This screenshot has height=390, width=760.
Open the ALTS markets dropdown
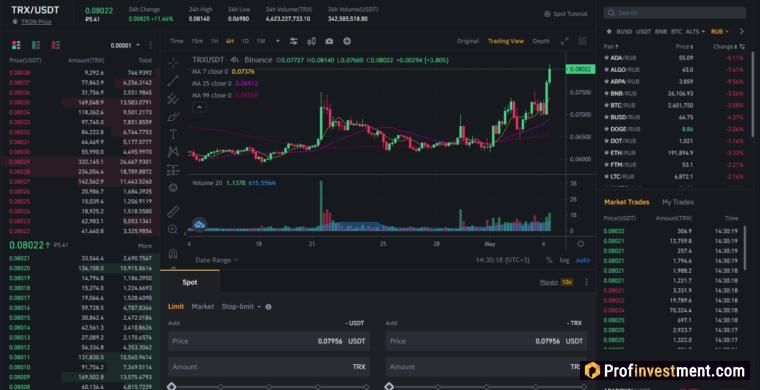[x=695, y=31]
